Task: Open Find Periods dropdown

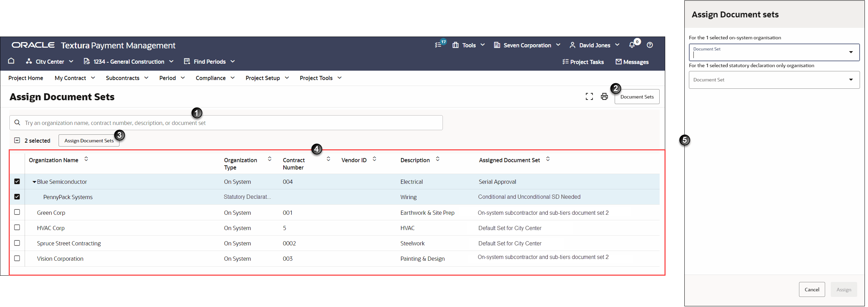Action: [x=209, y=61]
